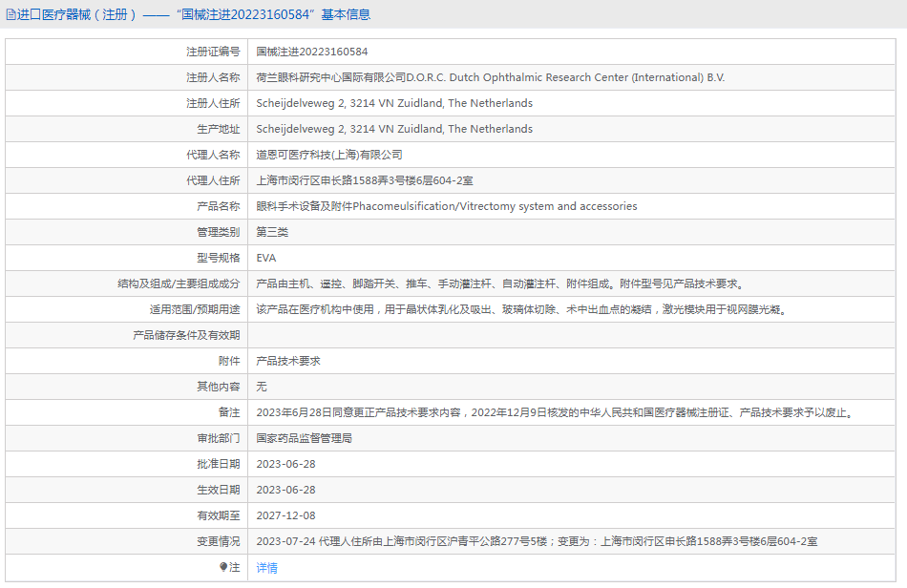Click the 生产地址 label
The width and height of the screenshot is (907, 588).
click(x=218, y=129)
